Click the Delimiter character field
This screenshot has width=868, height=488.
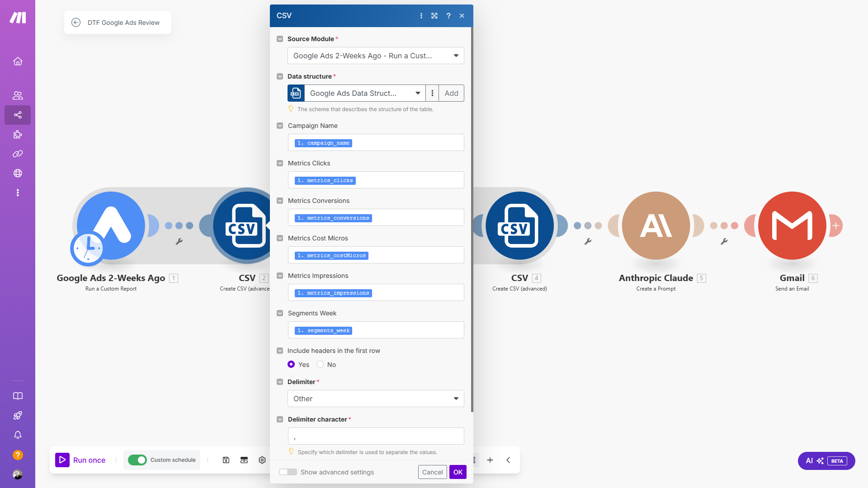coord(376,436)
